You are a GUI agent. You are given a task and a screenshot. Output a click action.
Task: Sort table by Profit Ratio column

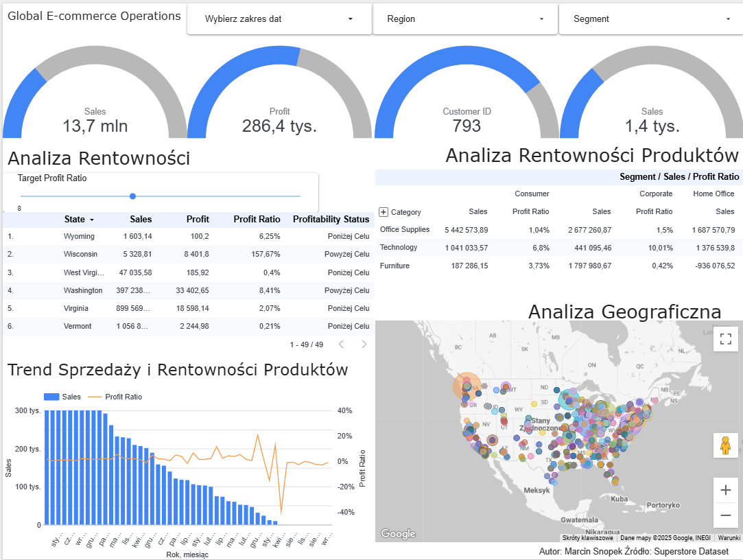tap(257, 219)
